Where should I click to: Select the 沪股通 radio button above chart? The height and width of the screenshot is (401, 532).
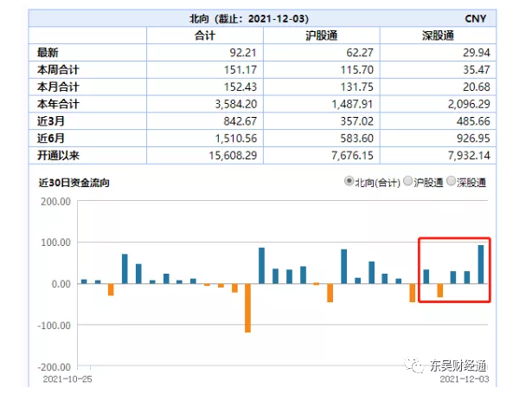408,182
